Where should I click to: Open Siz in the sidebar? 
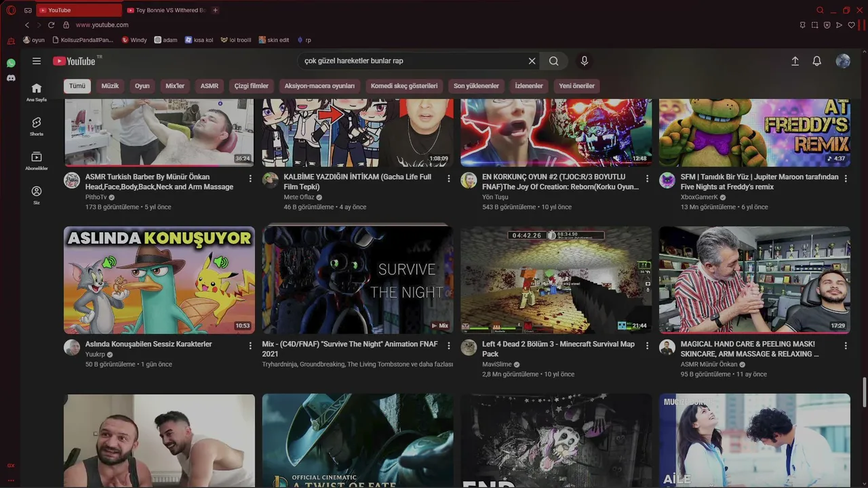37,195
